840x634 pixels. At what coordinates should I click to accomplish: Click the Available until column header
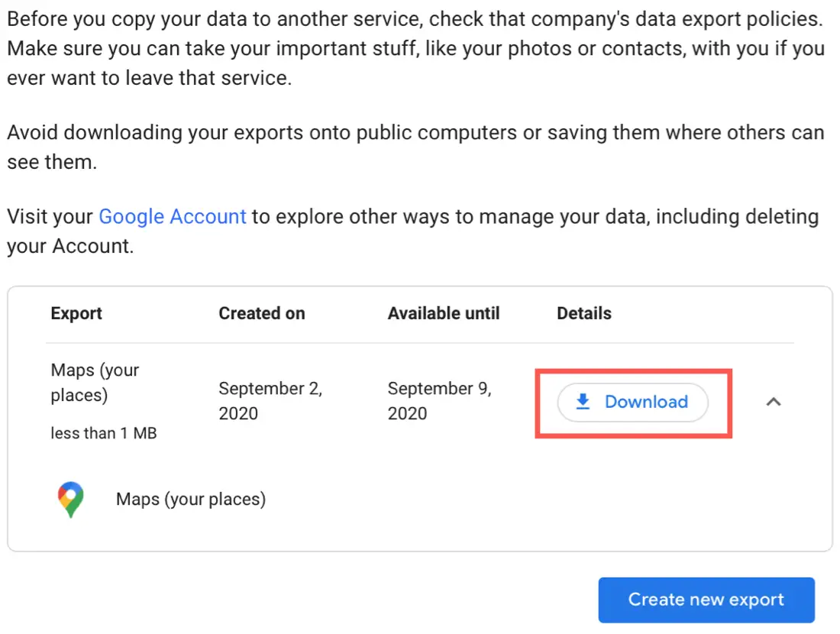444,313
